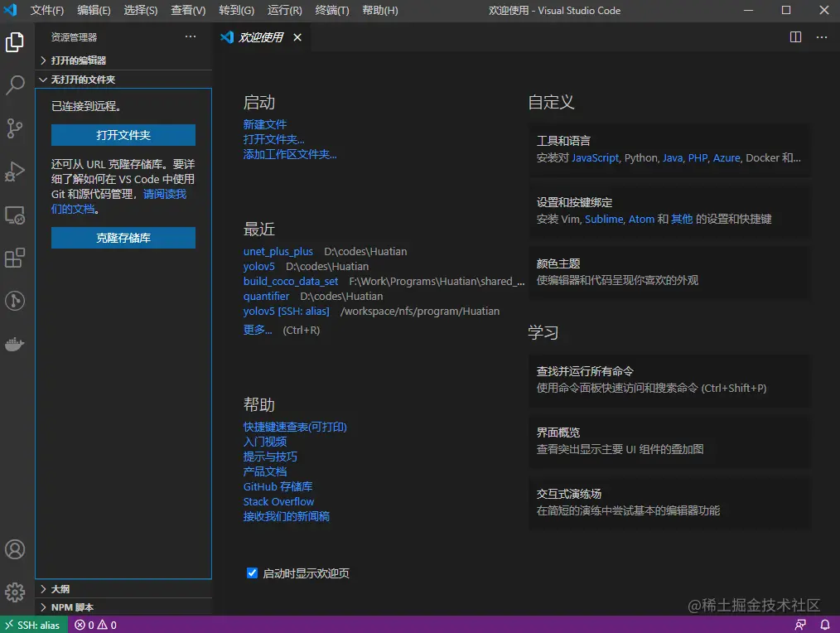Open the 文件(F) menu
The image size is (840, 633).
coord(47,10)
